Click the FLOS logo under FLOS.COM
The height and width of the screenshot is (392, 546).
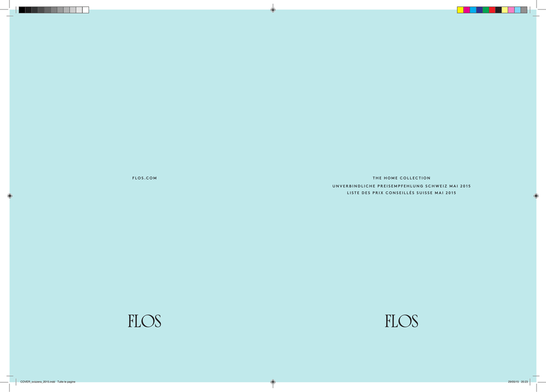(x=144, y=321)
